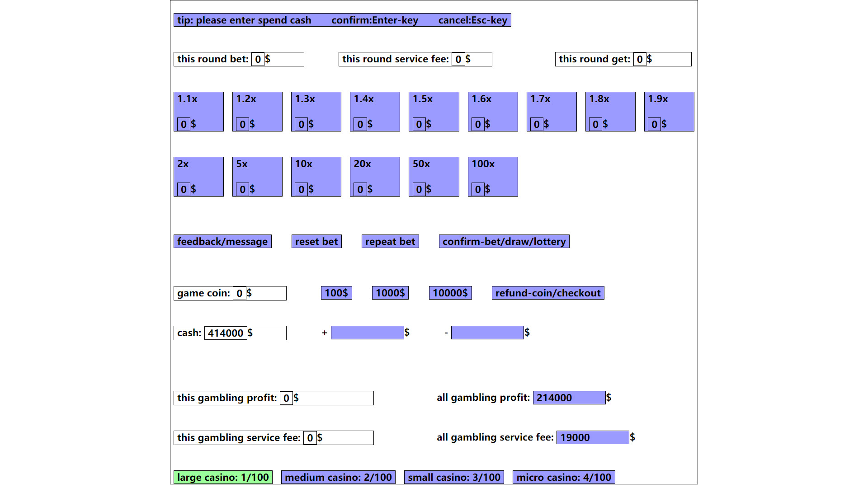The width and height of the screenshot is (868, 488).
Task: Click the repeat bet button
Action: click(x=391, y=241)
